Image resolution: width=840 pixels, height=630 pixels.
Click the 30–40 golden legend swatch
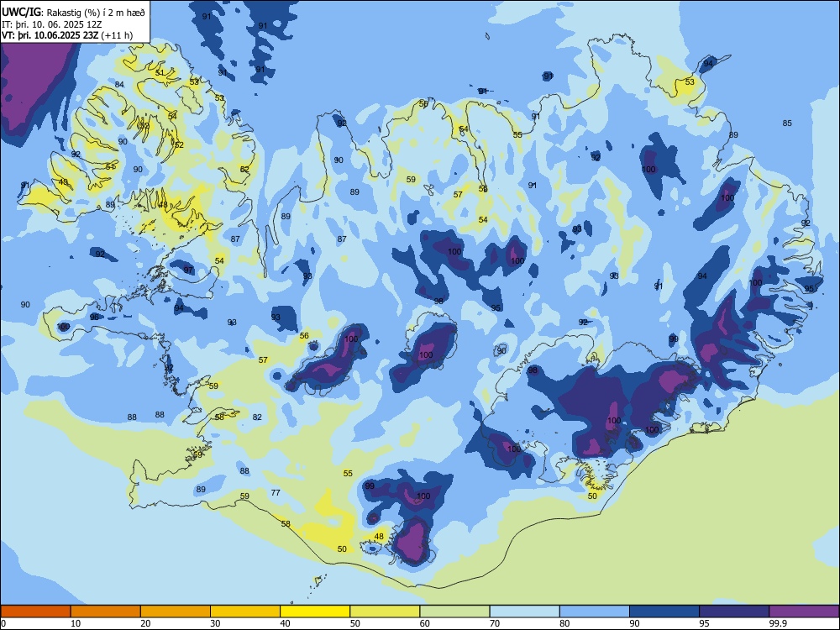coord(245,612)
